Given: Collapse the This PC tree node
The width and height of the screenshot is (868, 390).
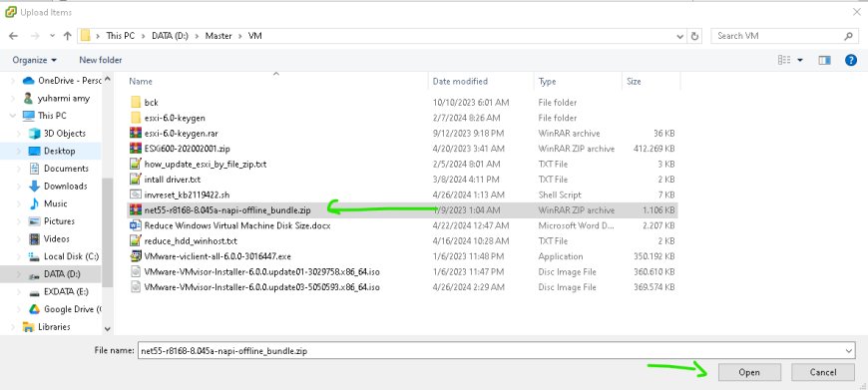Looking at the screenshot, I should click(13, 116).
